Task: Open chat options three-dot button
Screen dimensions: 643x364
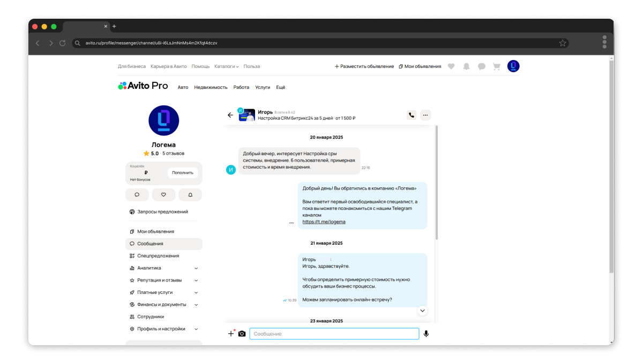Action: point(425,115)
